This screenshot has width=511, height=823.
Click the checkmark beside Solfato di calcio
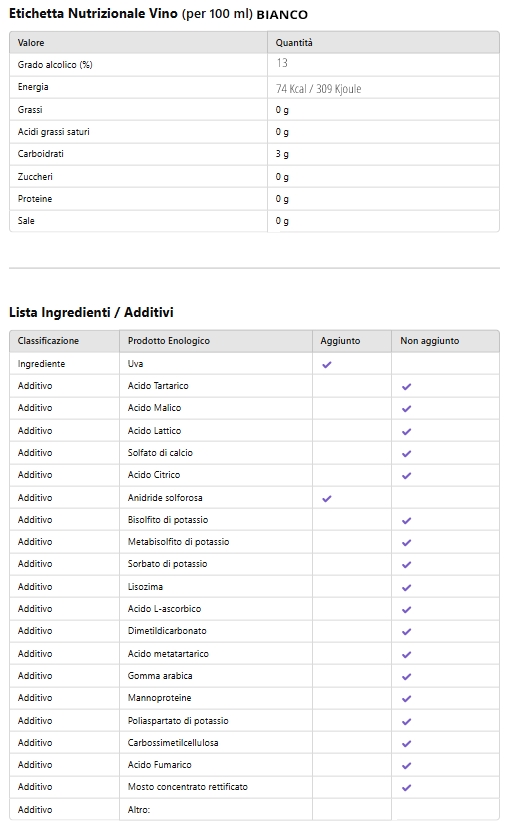click(407, 454)
